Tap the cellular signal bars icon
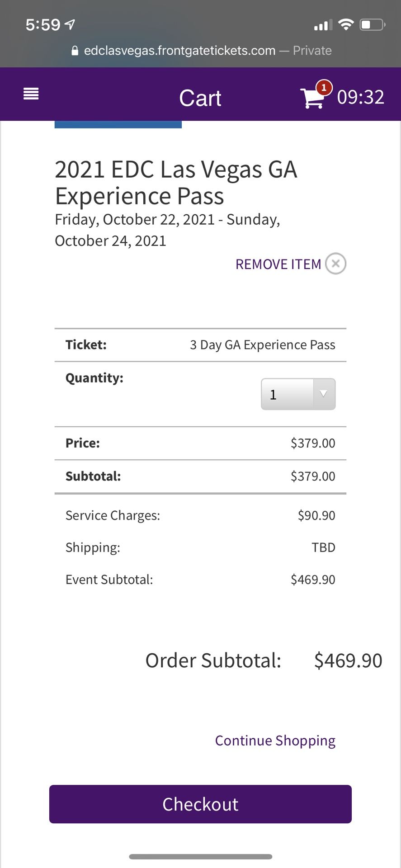 click(x=323, y=25)
